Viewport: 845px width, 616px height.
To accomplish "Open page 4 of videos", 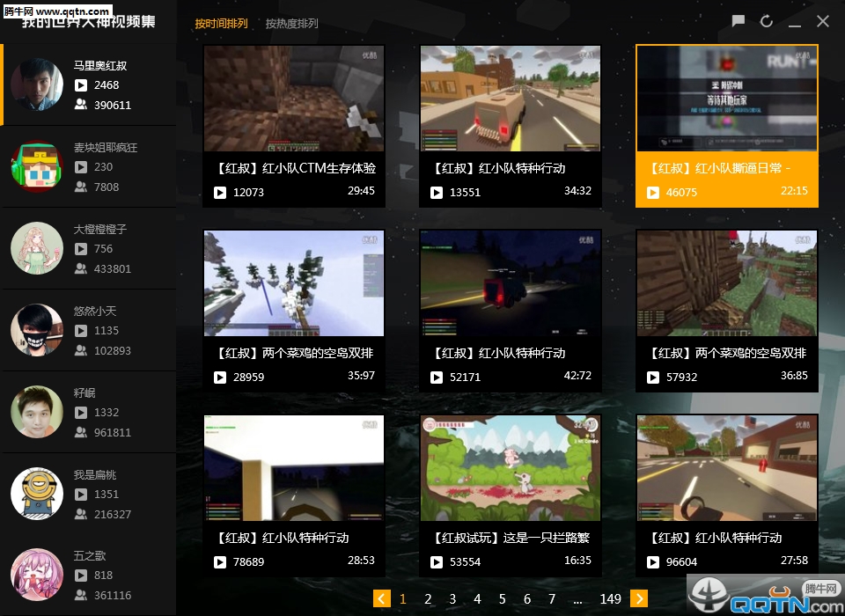I will point(477,598).
